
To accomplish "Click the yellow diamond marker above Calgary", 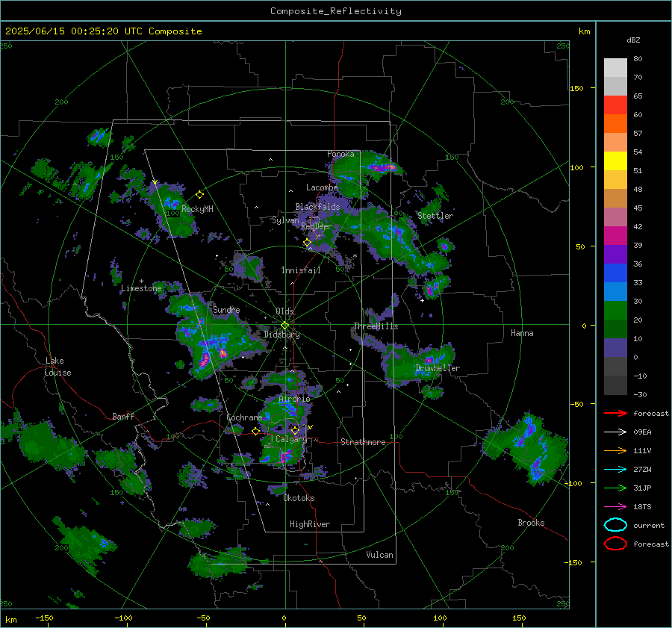I will pyautogui.click(x=295, y=430).
